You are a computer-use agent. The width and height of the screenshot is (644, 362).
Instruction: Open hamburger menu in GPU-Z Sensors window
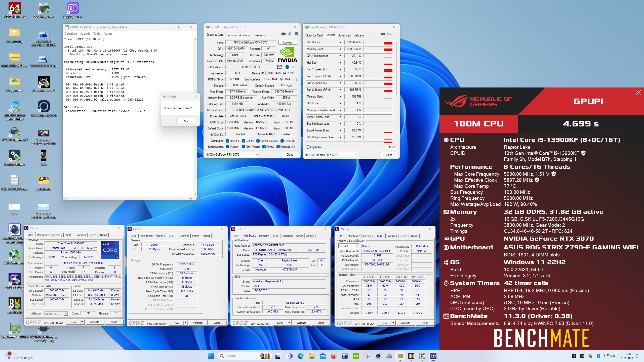point(395,34)
